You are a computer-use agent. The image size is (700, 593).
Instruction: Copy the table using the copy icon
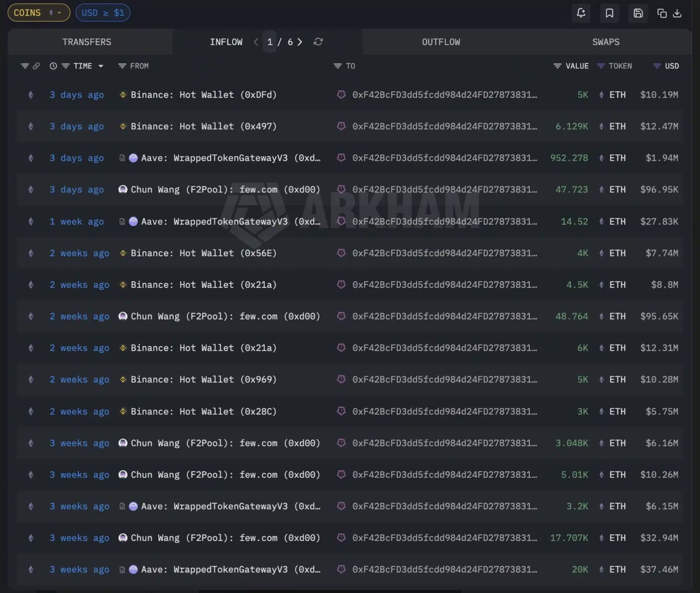point(662,13)
